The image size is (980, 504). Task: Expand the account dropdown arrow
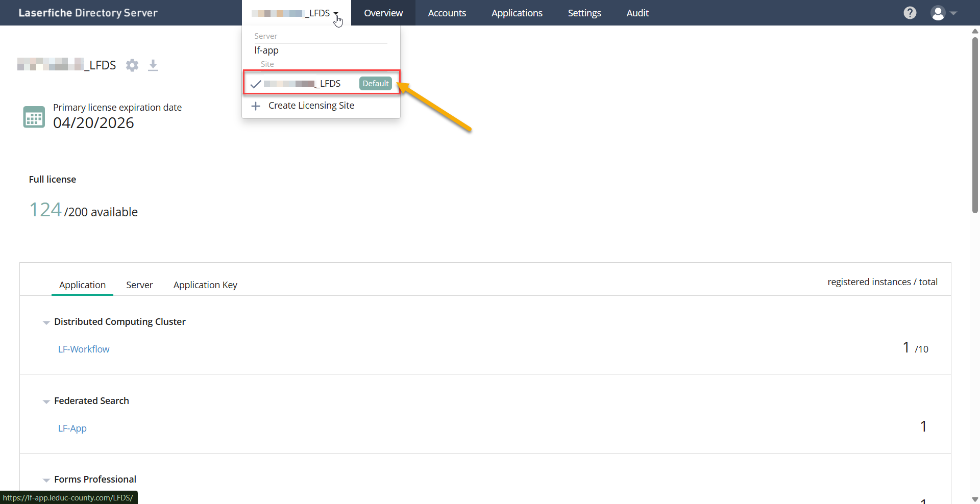pos(953,13)
